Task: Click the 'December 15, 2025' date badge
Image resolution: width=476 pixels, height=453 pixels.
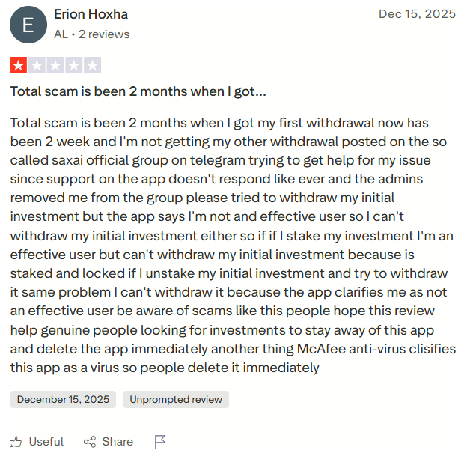Action: (x=63, y=399)
